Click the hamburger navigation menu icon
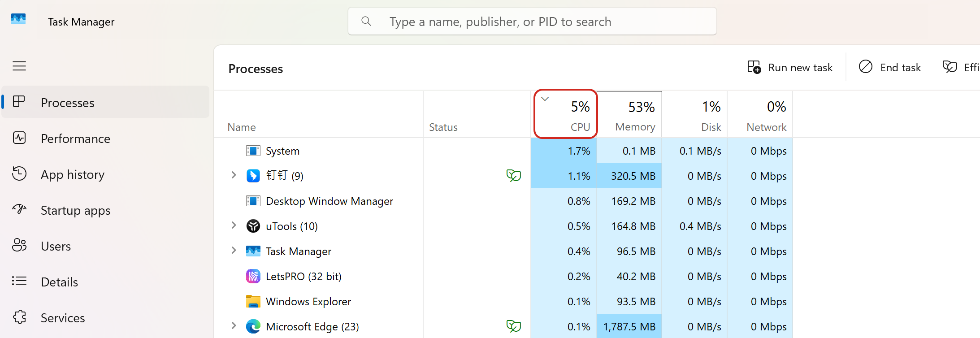 click(19, 66)
